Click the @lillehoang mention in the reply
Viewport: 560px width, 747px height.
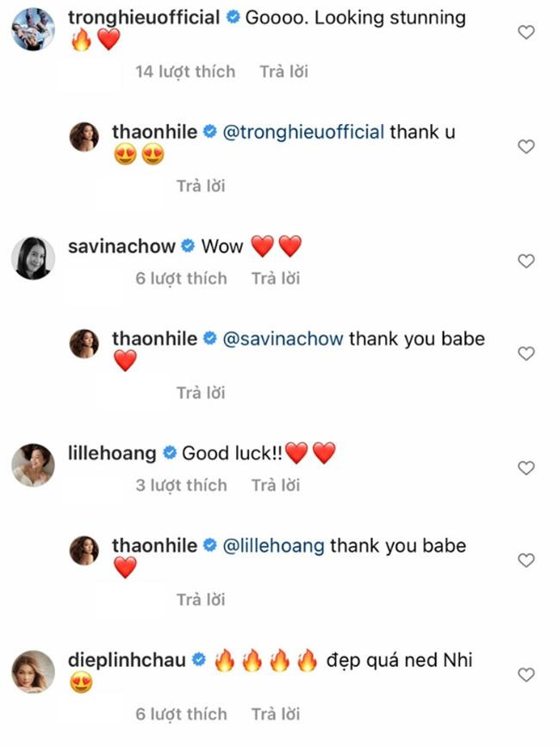(274, 546)
